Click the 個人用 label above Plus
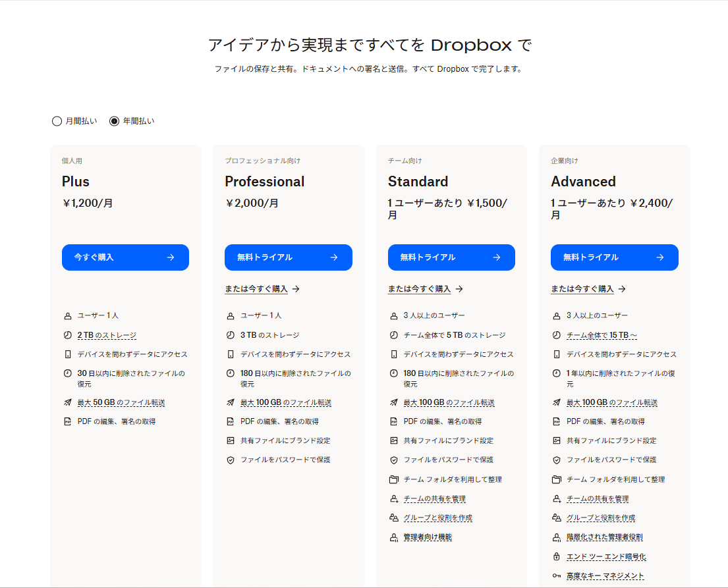This screenshot has height=588, width=728. pos(72,161)
